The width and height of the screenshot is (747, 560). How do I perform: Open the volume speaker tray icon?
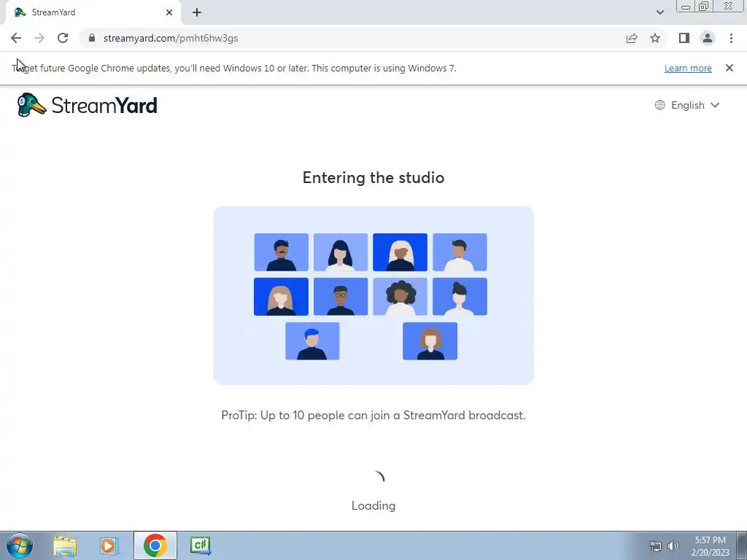pos(673,546)
